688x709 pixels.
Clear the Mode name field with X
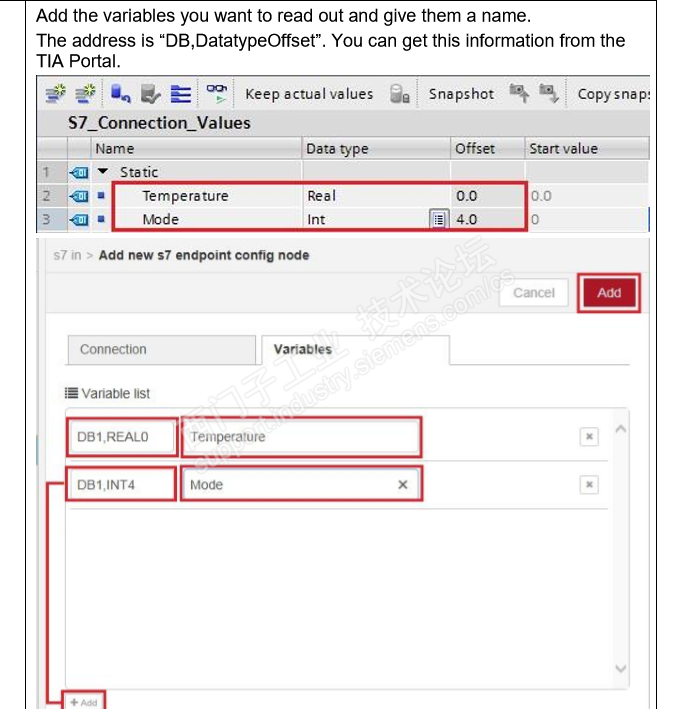403,485
